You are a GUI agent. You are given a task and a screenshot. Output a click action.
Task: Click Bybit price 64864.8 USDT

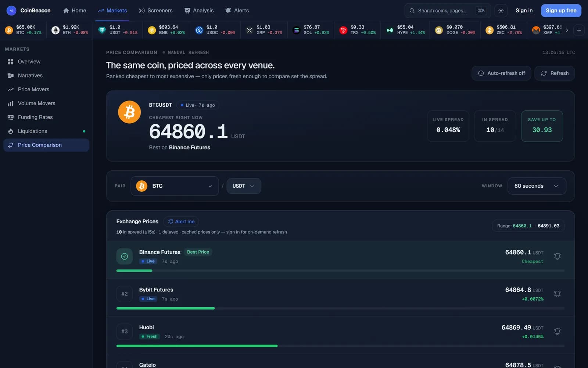click(524, 290)
